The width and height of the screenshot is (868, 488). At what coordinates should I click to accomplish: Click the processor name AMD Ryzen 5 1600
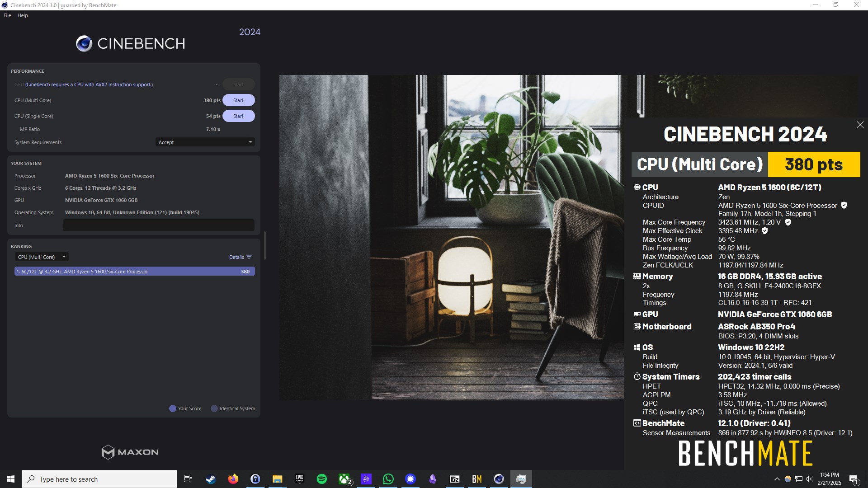109,176
